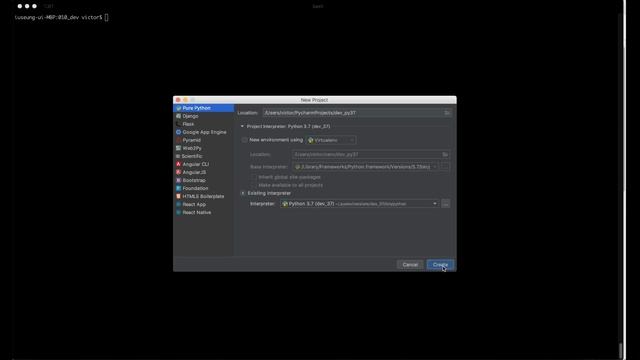Select the Flask project type
Image resolution: width=640 pixels, height=360 pixels.
click(203, 124)
